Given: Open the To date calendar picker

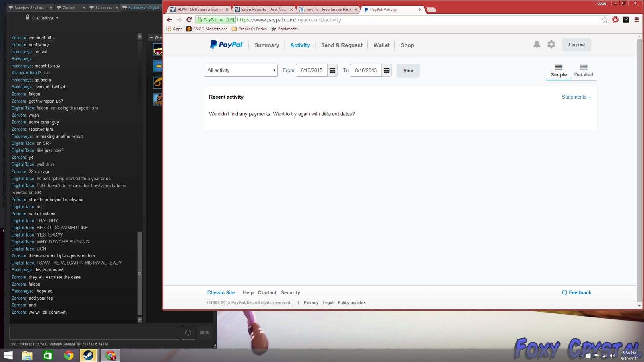Looking at the screenshot, I should point(386,70).
